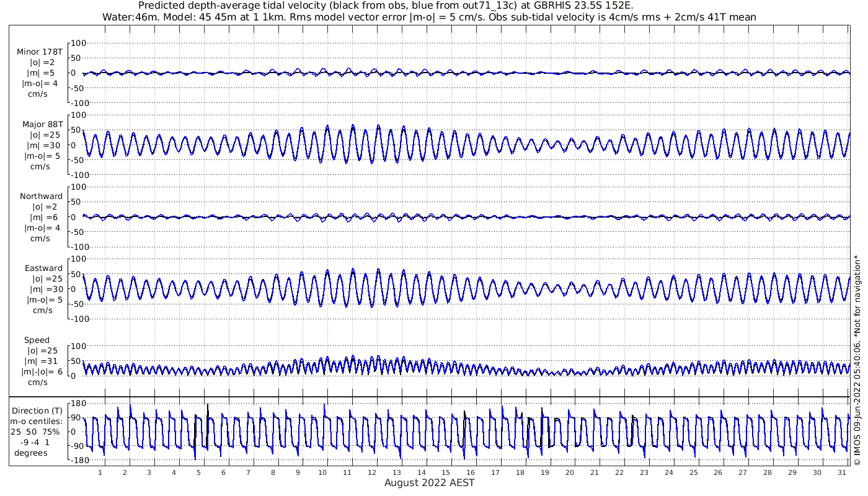Select the "Minor 178T" panel label
This screenshot has width=868, height=496.
click(40, 52)
